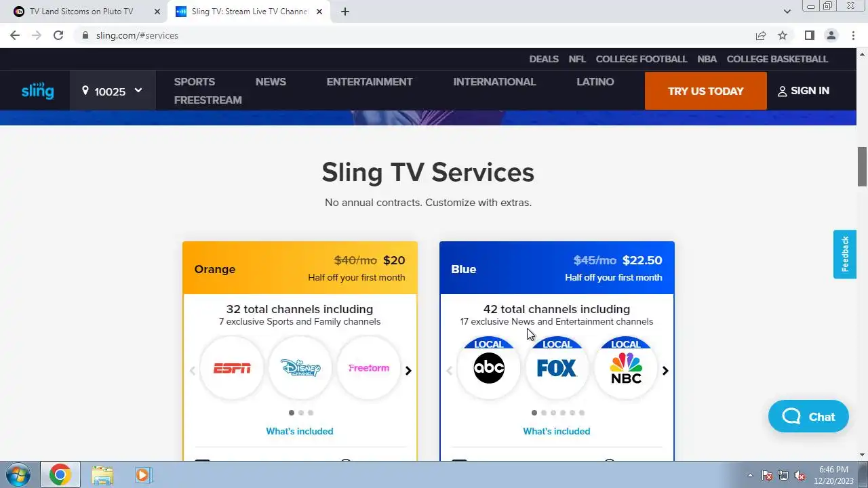The height and width of the screenshot is (488, 868).
Task: Select the local ABC channel logo
Action: (x=489, y=368)
